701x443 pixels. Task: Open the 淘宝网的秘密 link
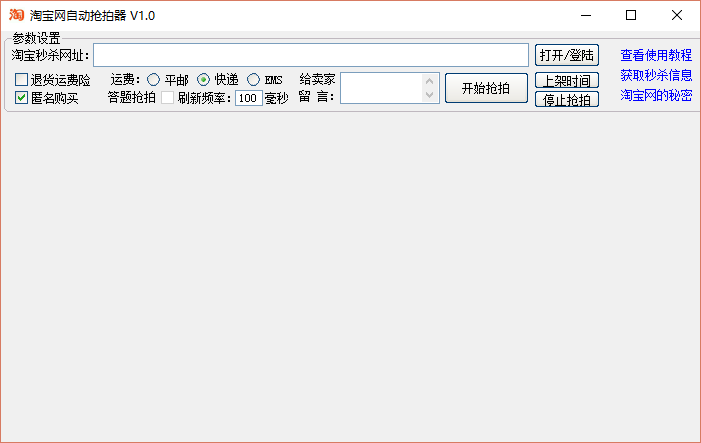pos(656,96)
